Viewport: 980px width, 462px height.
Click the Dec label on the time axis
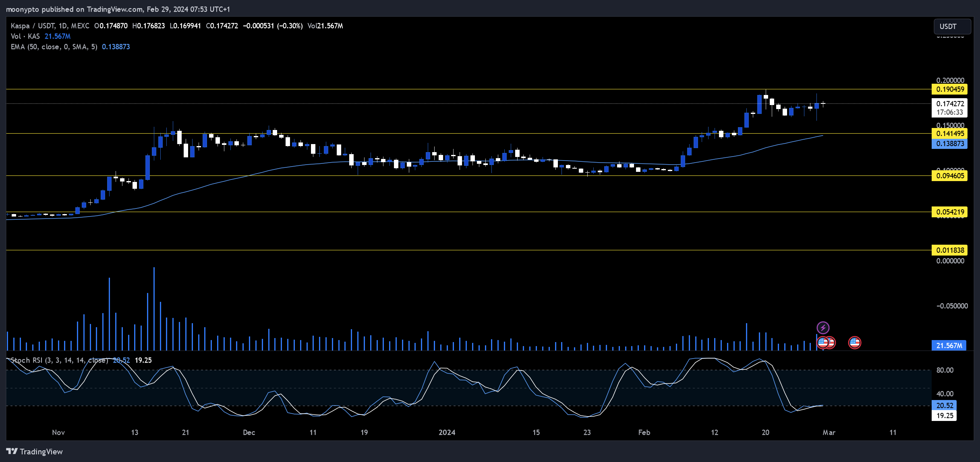[249, 433]
